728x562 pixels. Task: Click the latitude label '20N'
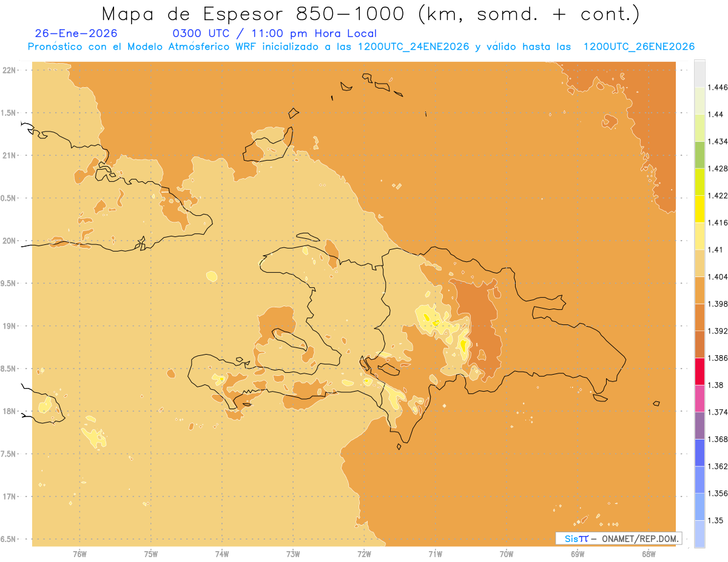pyautogui.click(x=10, y=241)
